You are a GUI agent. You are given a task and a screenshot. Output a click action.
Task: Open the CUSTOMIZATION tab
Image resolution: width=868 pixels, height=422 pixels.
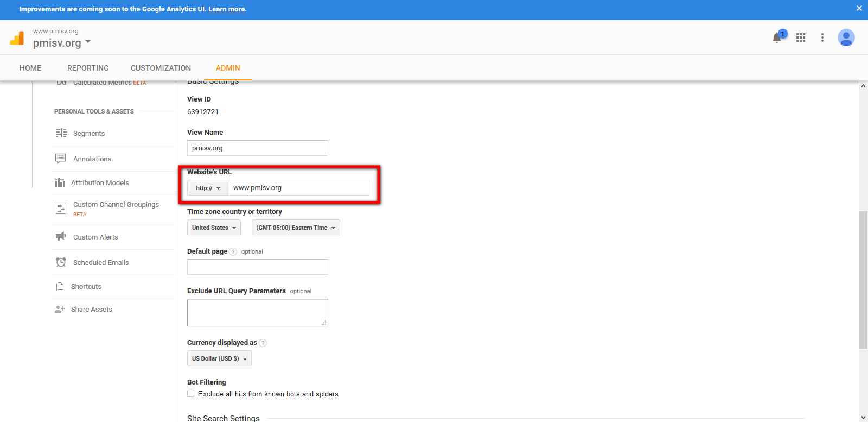161,68
